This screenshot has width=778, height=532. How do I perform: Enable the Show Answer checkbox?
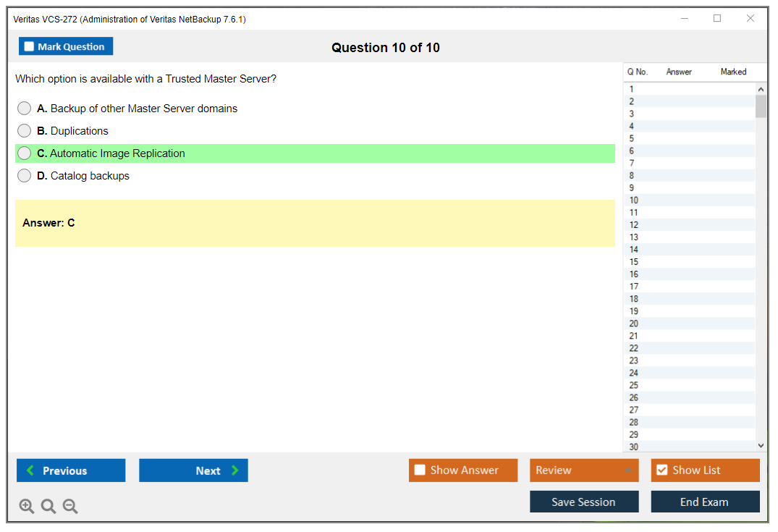coord(420,470)
